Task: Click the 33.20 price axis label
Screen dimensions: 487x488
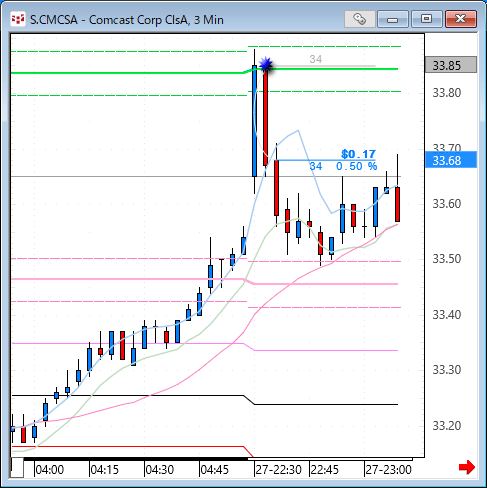Action: [x=447, y=425]
